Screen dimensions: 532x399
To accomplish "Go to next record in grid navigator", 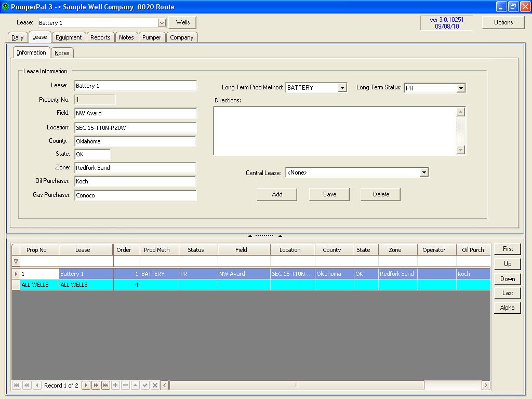I will click(x=87, y=385).
